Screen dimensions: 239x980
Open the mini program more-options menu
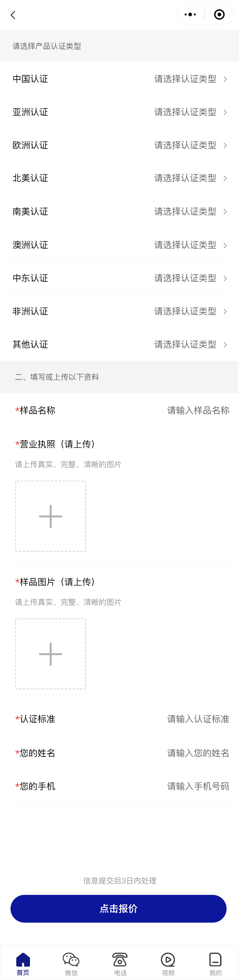click(190, 15)
